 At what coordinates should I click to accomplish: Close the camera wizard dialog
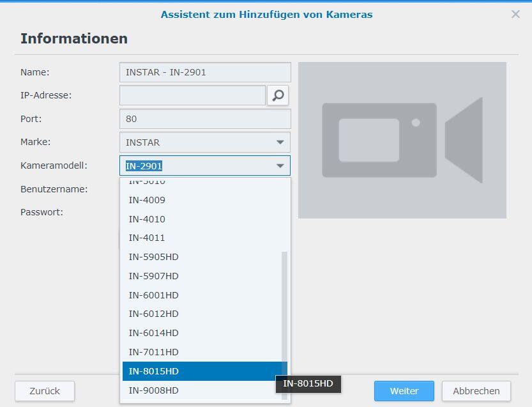click(x=515, y=14)
